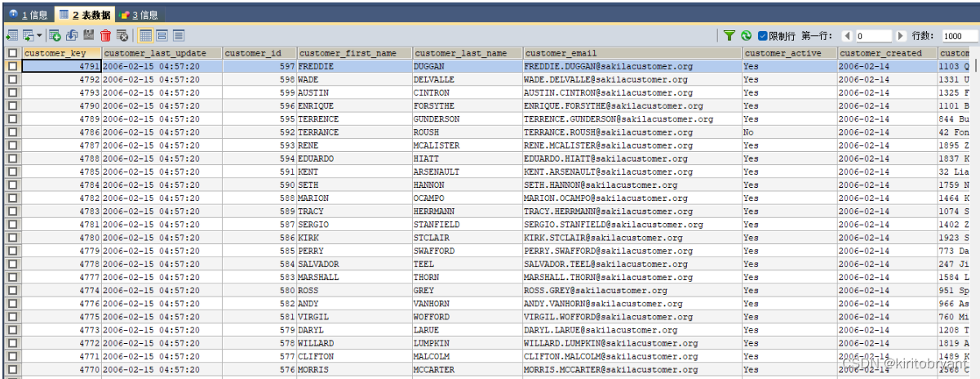
Task: Click the copy rows to clipboard icon
Action: 29,35
